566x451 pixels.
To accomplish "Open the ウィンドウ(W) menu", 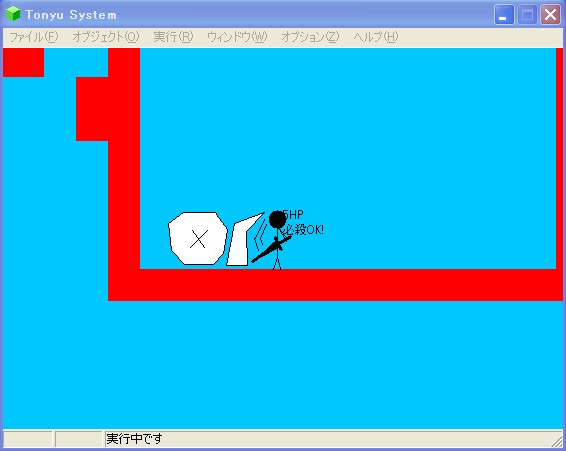I will (237, 37).
